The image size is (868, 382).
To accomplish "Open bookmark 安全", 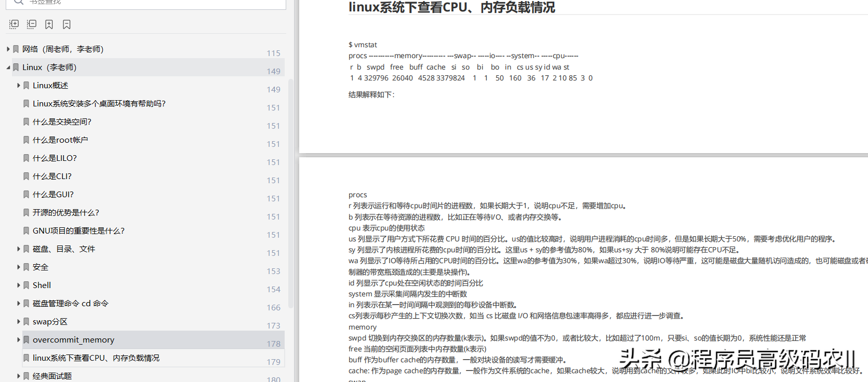I will [41, 267].
